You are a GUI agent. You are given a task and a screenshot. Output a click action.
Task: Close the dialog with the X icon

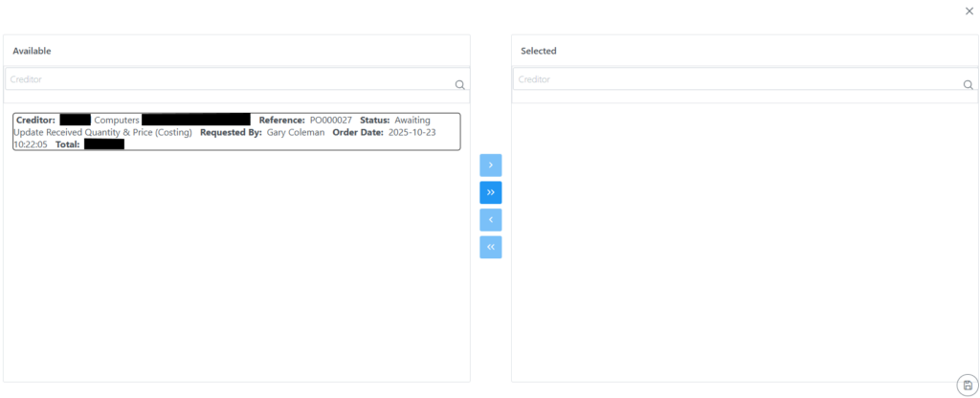click(969, 11)
